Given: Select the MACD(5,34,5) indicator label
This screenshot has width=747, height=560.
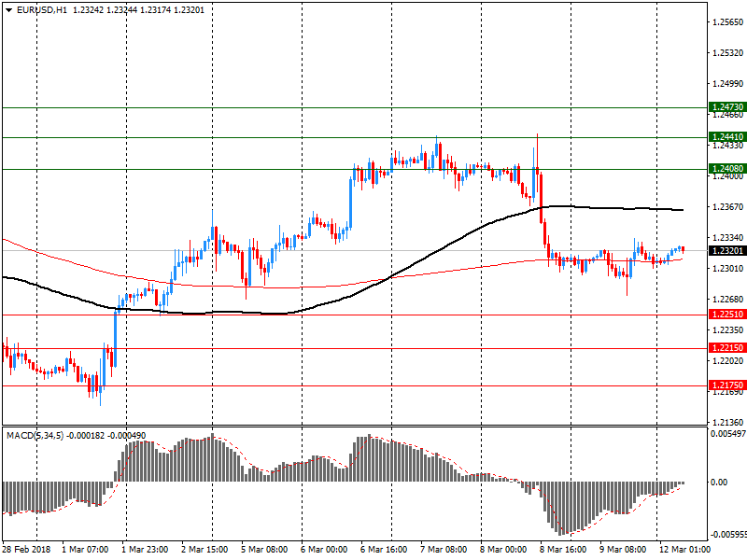Looking at the screenshot, I should pyautogui.click(x=35, y=436).
